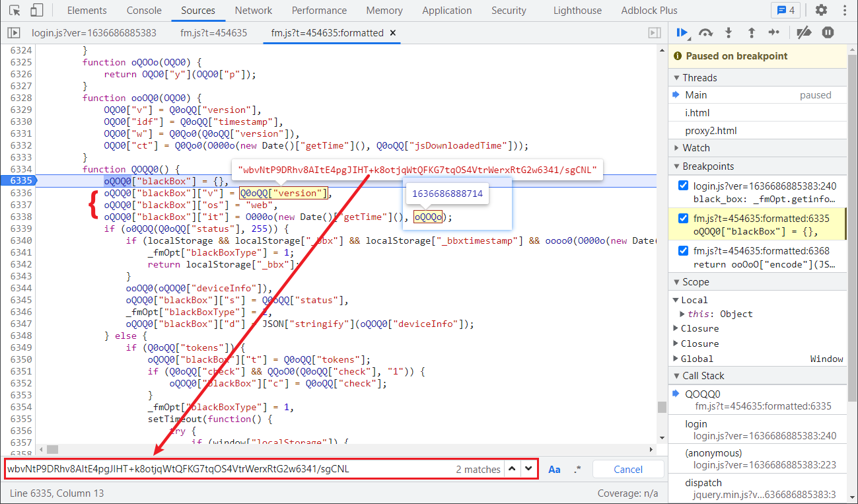This screenshot has height=504, width=858.
Task: Step over the next function call
Action: [x=706, y=32]
